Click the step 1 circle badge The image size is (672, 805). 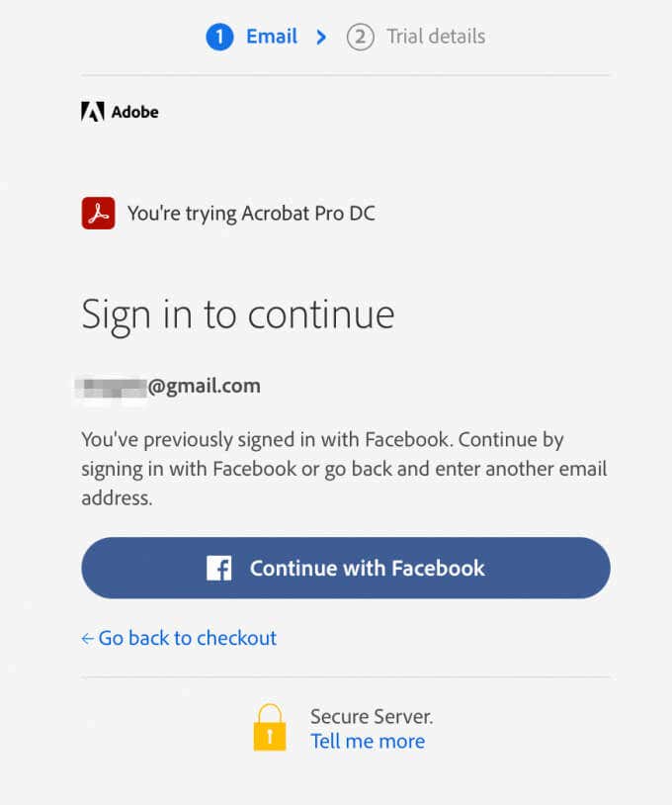(219, 38)
